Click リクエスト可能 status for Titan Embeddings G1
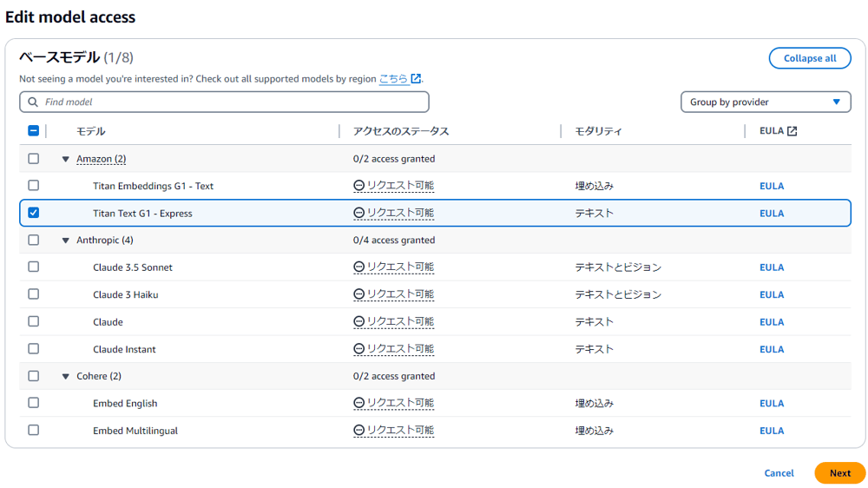Viewport: 868px width, 488px height. 400,186
